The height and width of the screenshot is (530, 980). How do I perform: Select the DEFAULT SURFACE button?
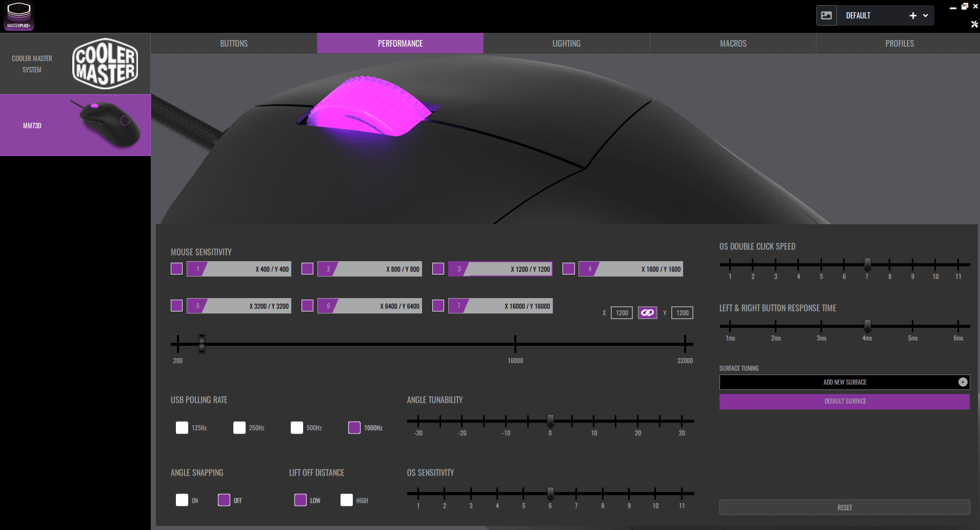coord(844,401)
